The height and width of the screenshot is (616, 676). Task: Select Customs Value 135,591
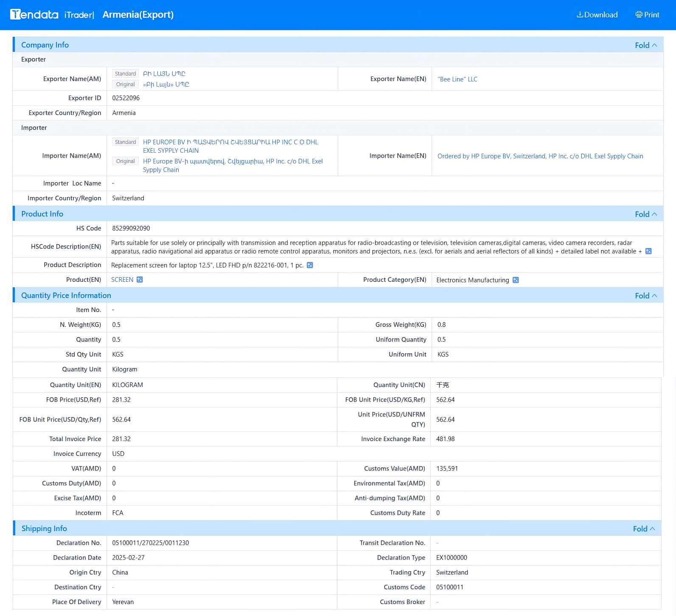point(447,469)
